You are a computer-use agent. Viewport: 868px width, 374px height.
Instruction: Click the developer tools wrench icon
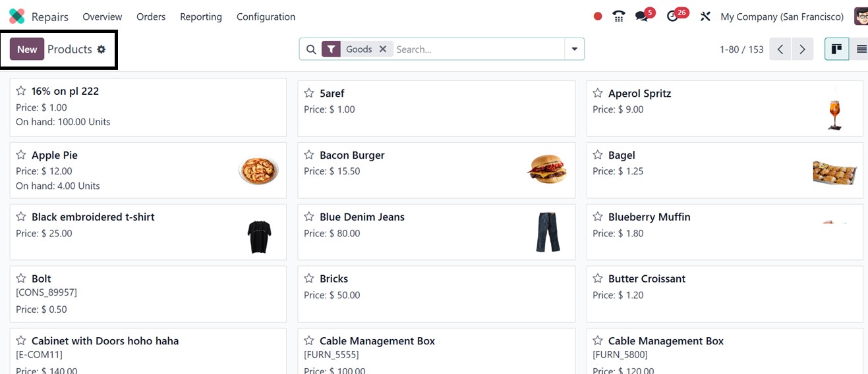click(x=705, y=16)
